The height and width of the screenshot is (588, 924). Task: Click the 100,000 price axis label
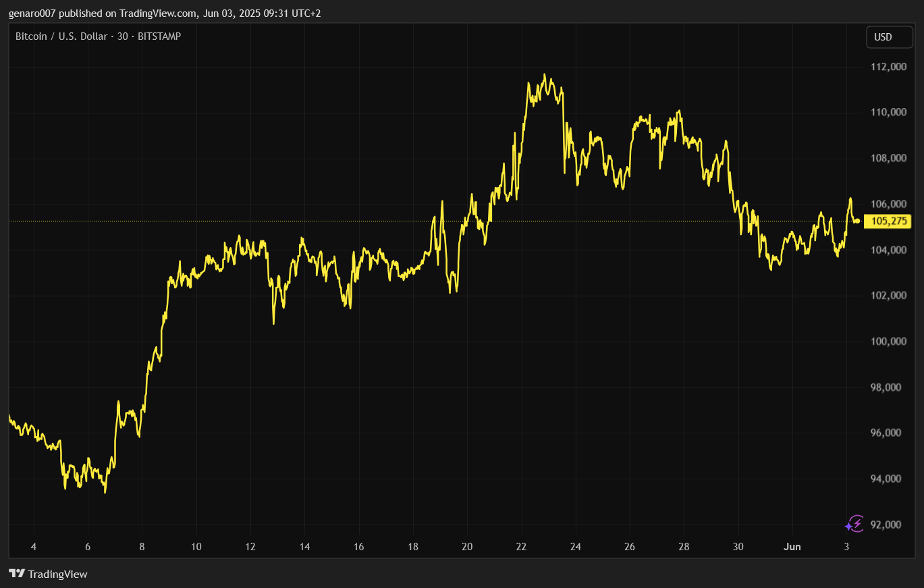pyautogui.click(x=888, y=342)
